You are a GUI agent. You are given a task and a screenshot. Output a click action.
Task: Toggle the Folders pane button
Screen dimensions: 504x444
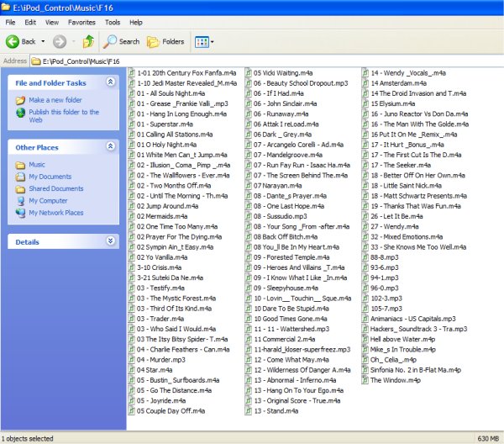tap(165, 41)
